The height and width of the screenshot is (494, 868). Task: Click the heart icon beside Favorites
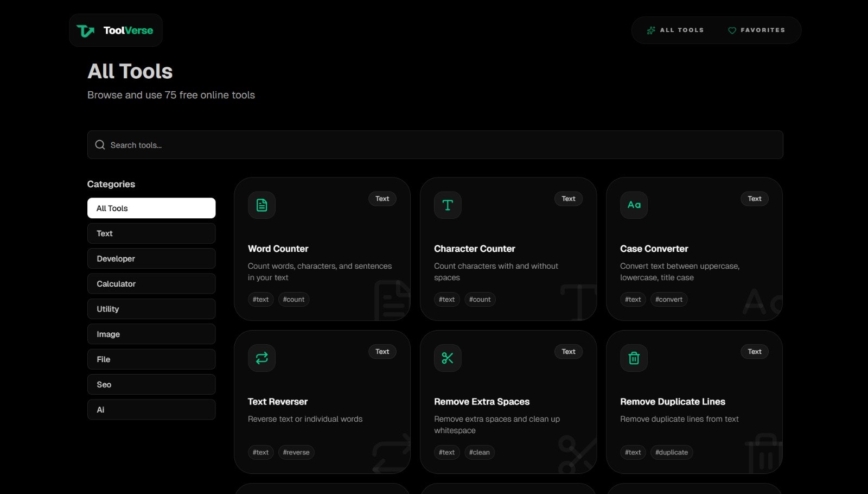[732, 30]
